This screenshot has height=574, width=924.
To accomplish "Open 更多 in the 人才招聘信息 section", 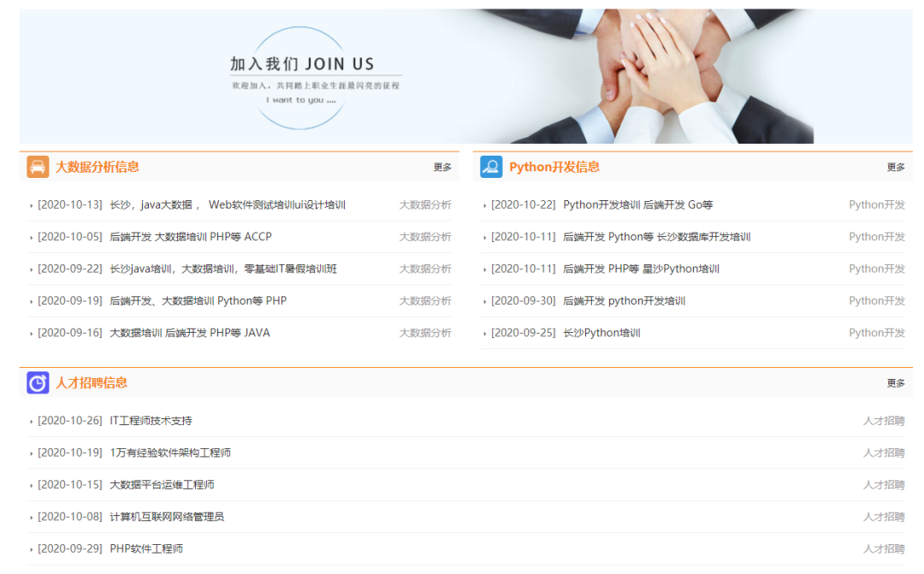I will [896, 383].
